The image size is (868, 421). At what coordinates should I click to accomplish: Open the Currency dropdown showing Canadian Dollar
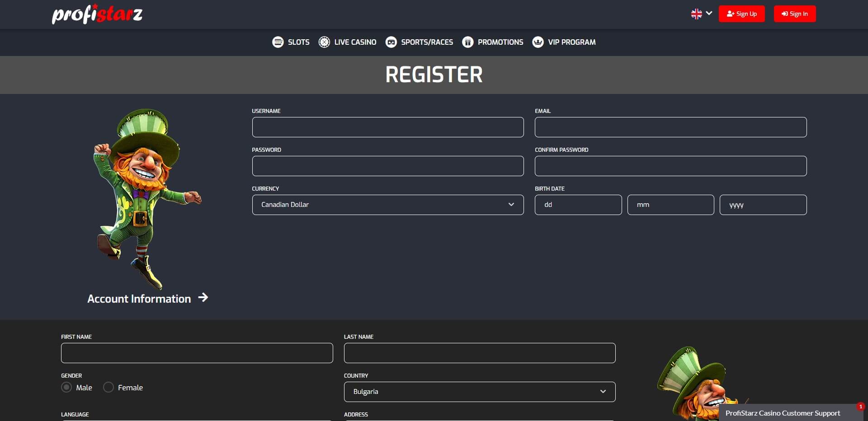388,205
